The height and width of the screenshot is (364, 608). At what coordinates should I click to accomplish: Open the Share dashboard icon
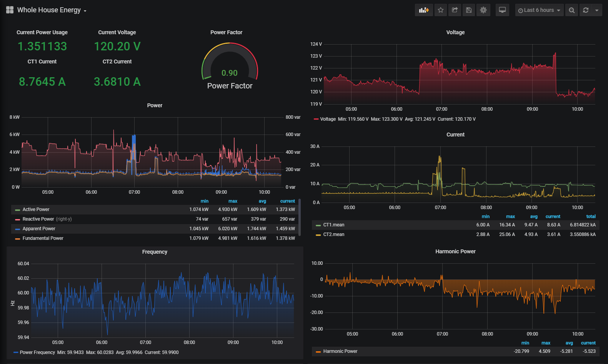pyautogui.click(x=455, y=10)
